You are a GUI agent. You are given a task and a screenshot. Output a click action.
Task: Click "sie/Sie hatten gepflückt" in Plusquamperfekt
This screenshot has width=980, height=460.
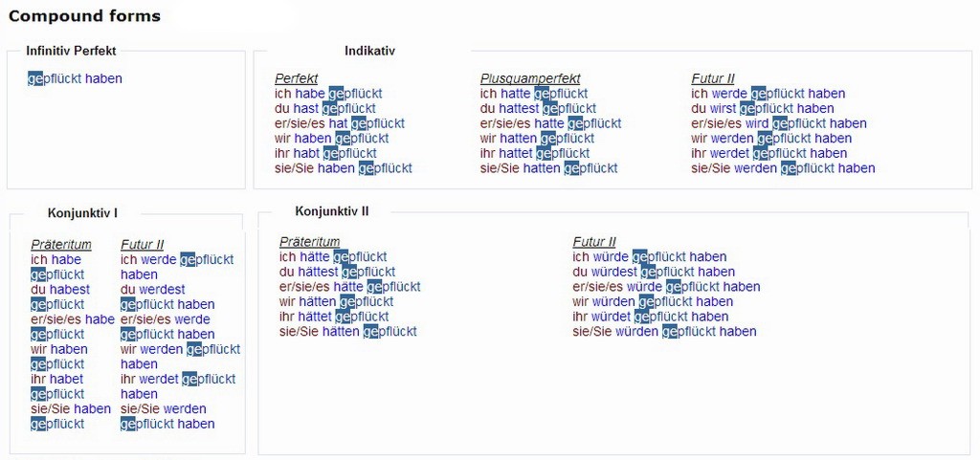548,168
